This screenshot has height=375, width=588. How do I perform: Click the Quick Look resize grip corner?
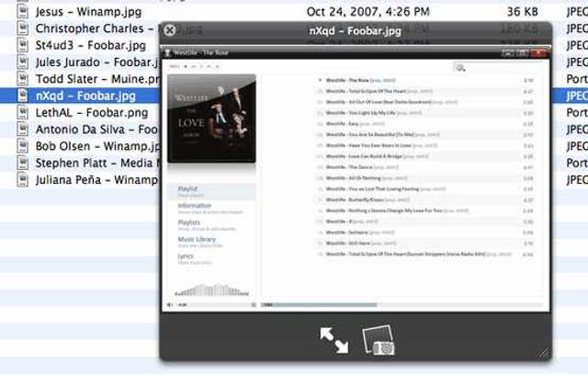click(544, 353)
